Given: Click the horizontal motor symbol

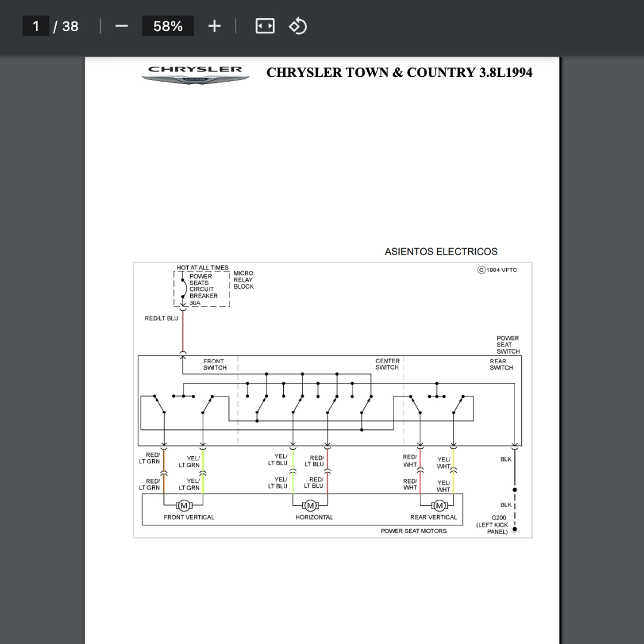Looking at the screenshot, I should 311,505.
